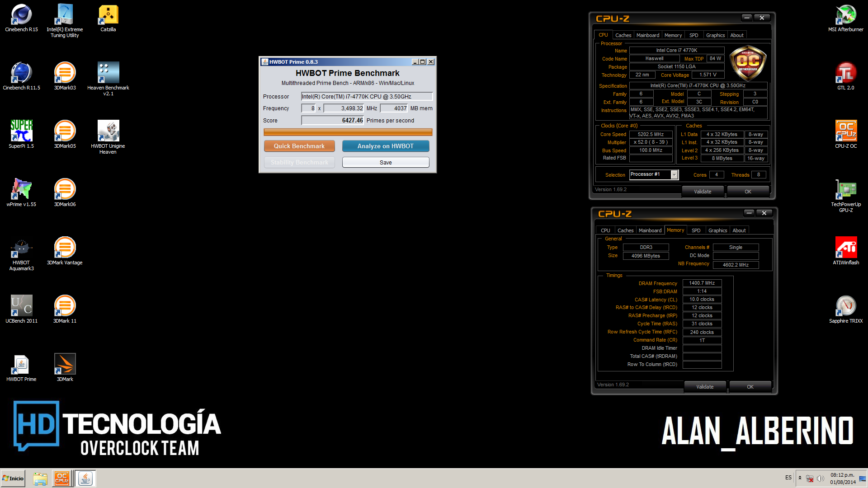The height and width of the screenshot is (488, 868).
Task: Switch to Caches tab in upper CPU-Z
Action: point(623,35)
